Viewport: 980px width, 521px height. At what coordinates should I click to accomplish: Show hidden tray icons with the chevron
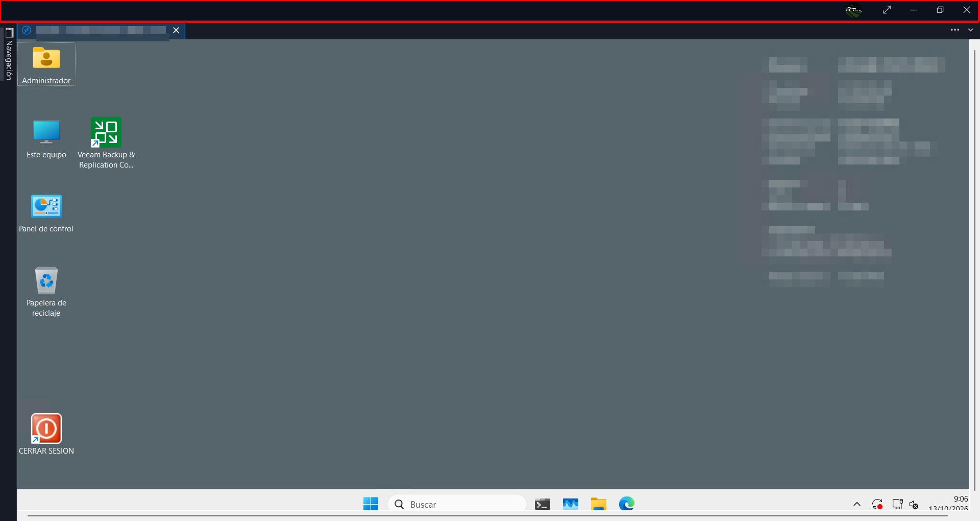tap(857, 505)
